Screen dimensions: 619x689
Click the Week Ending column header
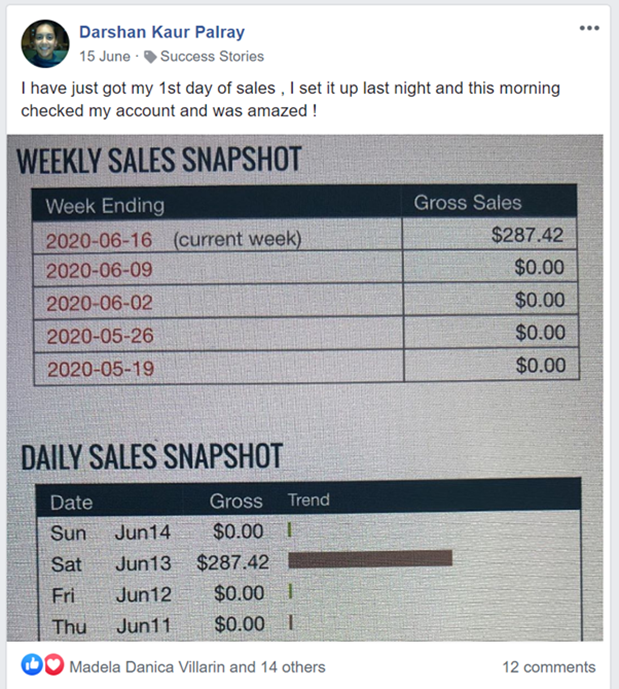[105, 206]
